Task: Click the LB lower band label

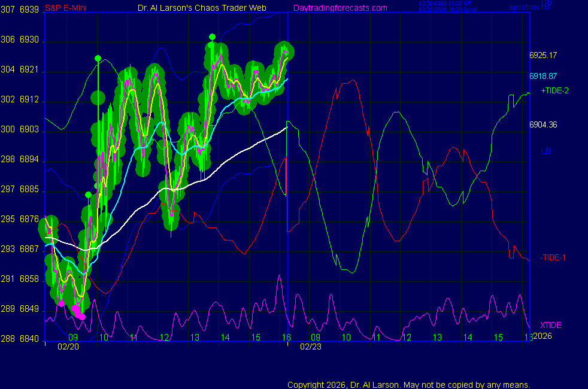Action: (x=545, y=151)
